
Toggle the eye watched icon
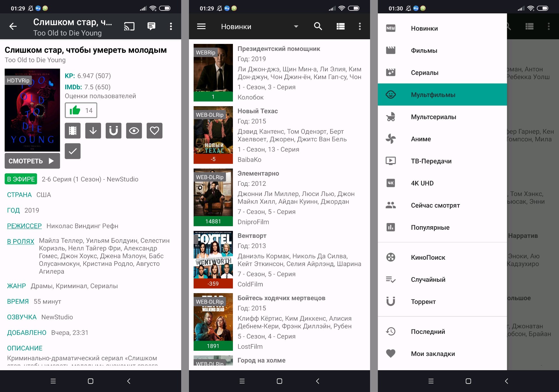[134, 131]
